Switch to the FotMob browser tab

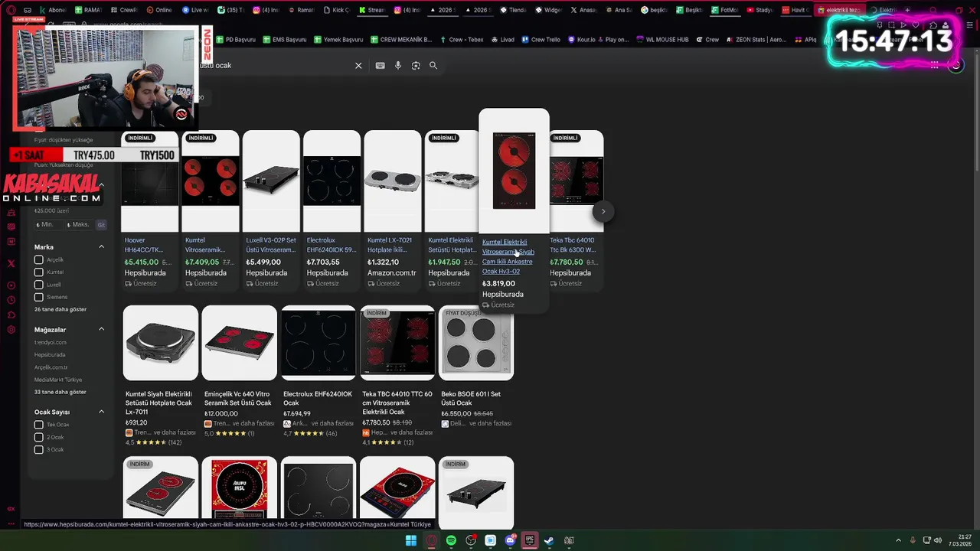(724, 10)
